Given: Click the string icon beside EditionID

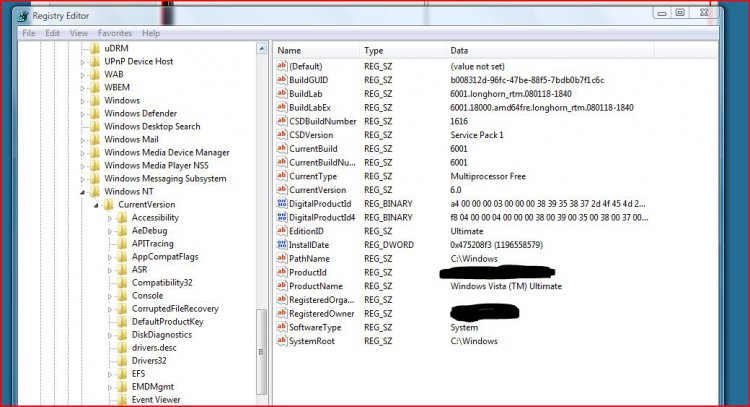Looking at the screenshot, I should click(x=282, y=231).
